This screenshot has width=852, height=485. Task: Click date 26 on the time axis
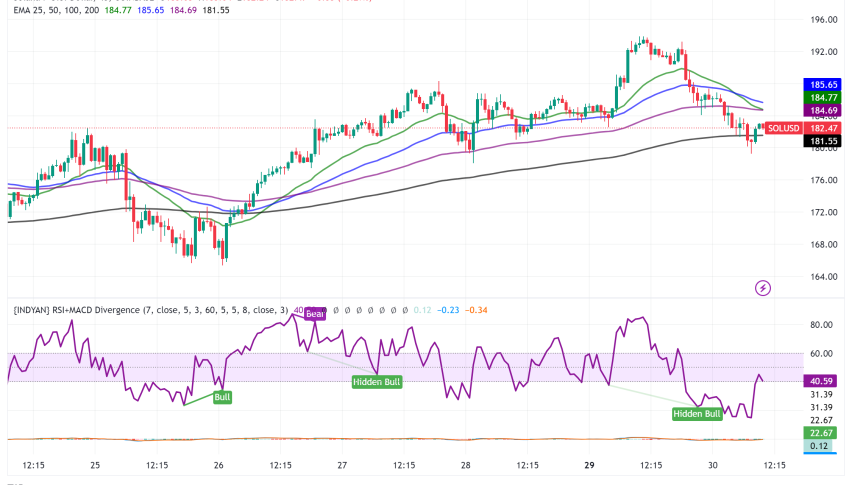tap(219, 466)
